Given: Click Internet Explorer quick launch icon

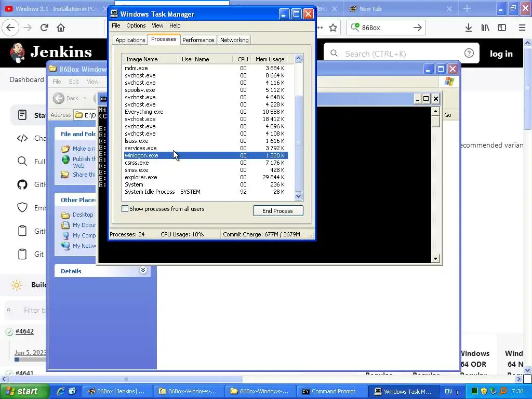Looking at the screenshot, I should click(x=61, y=391).
